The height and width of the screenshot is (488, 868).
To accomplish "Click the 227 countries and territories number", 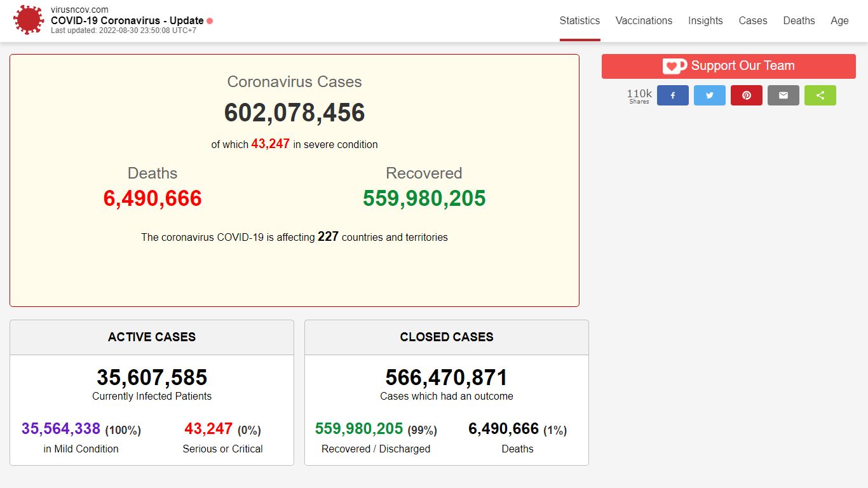I will coord(329,236).
